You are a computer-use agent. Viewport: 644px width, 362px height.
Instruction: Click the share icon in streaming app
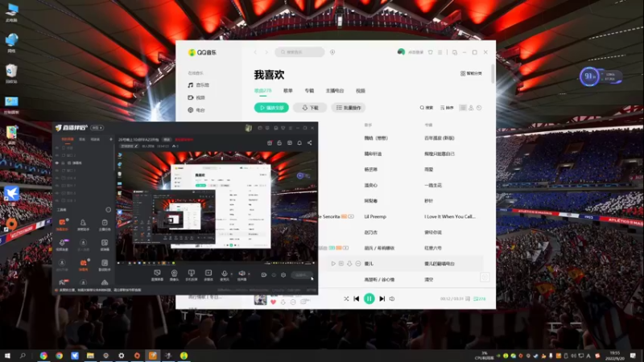click(310, 143)
